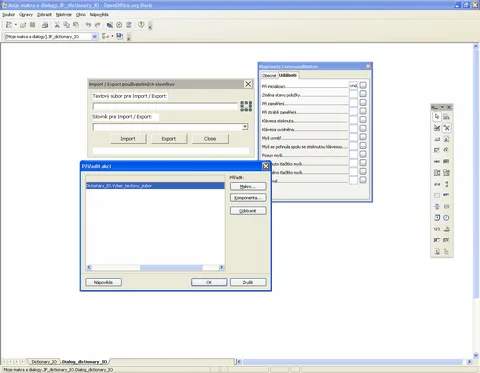Select the date field tool in toolbox
The image size is (480, 373).
(437, 218)
